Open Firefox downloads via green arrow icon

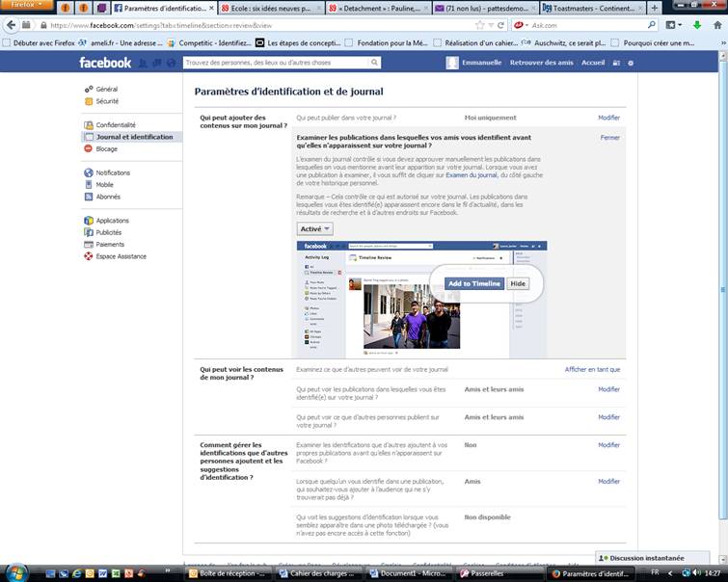[x=697, y=25]
